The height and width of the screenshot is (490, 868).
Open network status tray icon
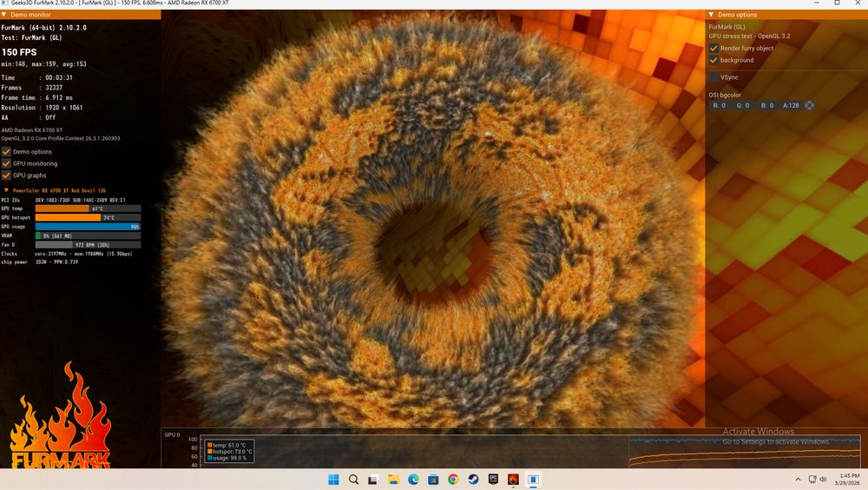[x=812, y=480]
